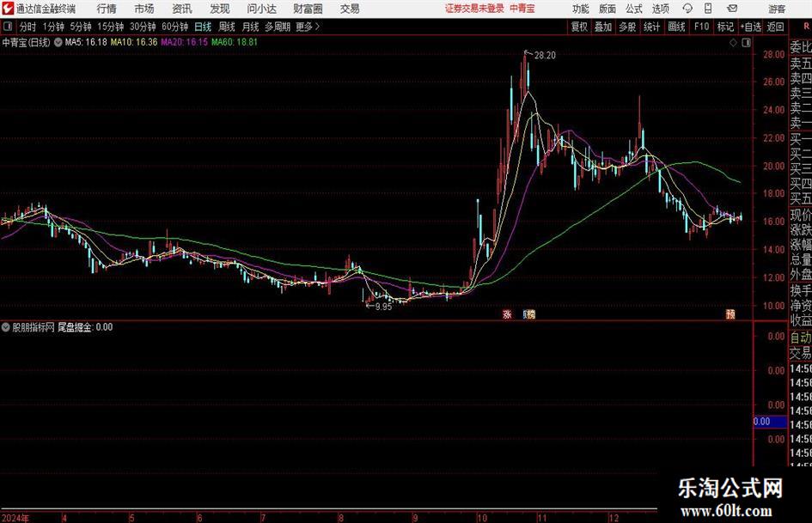This screenshot has width=812, height=523.
Task: Click the 统计 statistics button
Action: (x=651, y=27)
